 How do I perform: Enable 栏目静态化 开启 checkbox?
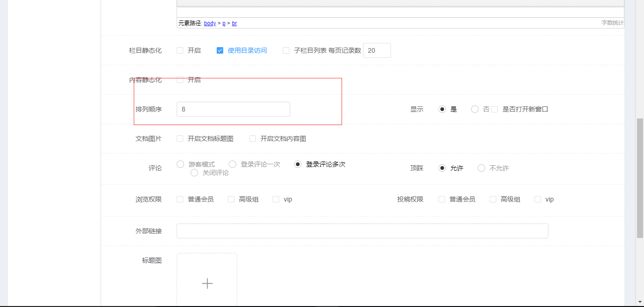tap(180, 50)
